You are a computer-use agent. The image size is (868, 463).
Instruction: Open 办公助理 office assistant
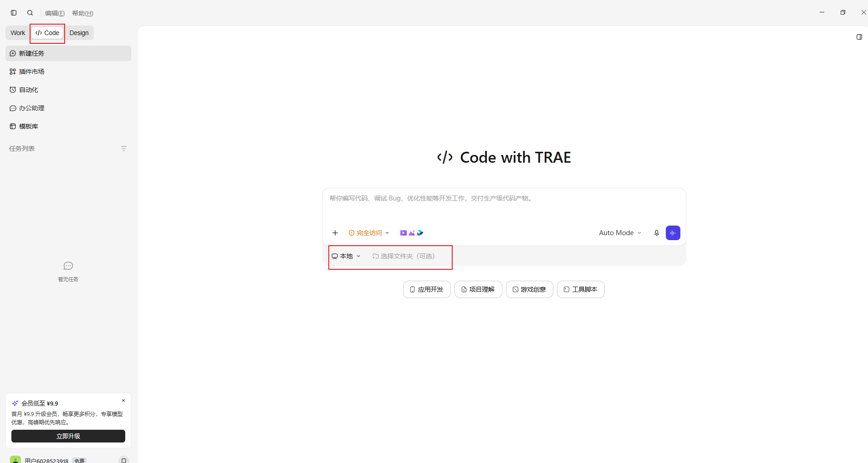(x=68, y=108)
